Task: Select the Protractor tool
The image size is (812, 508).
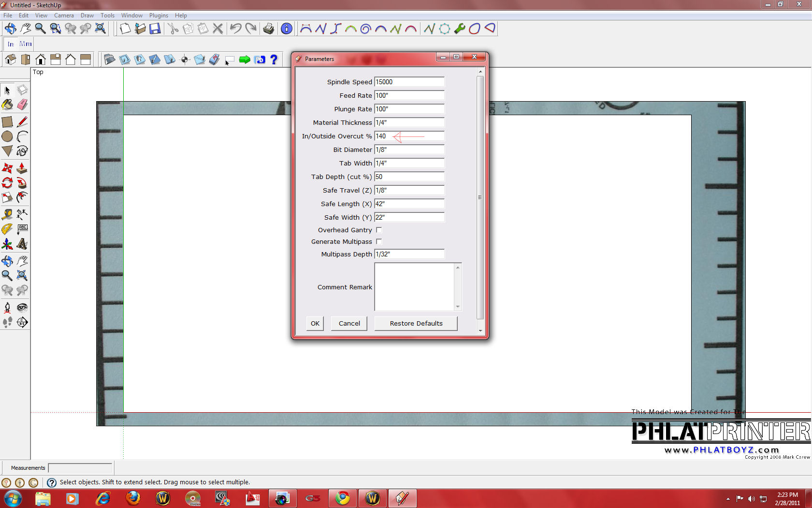Action: (7, 229)
